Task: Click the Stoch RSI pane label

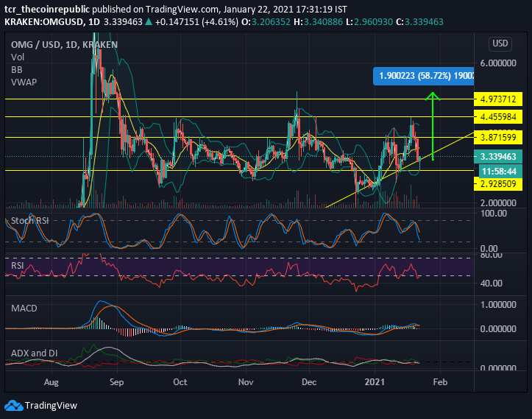Action: pyautogui.click(x=30, y=221)
